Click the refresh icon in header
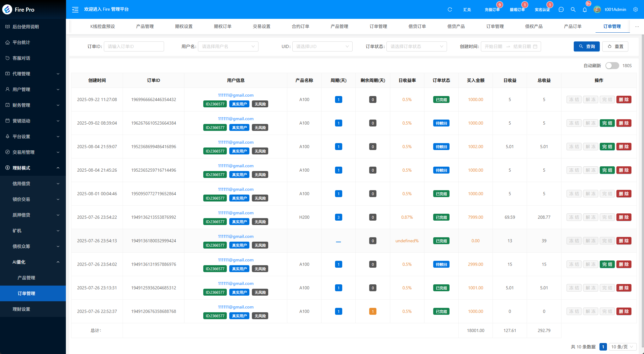 (x=450, y=9)
